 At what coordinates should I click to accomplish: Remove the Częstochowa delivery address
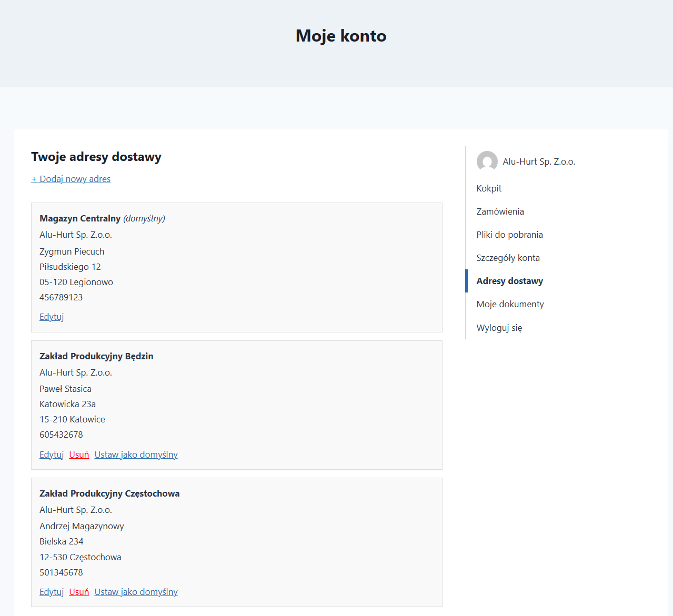coord(79,592)
